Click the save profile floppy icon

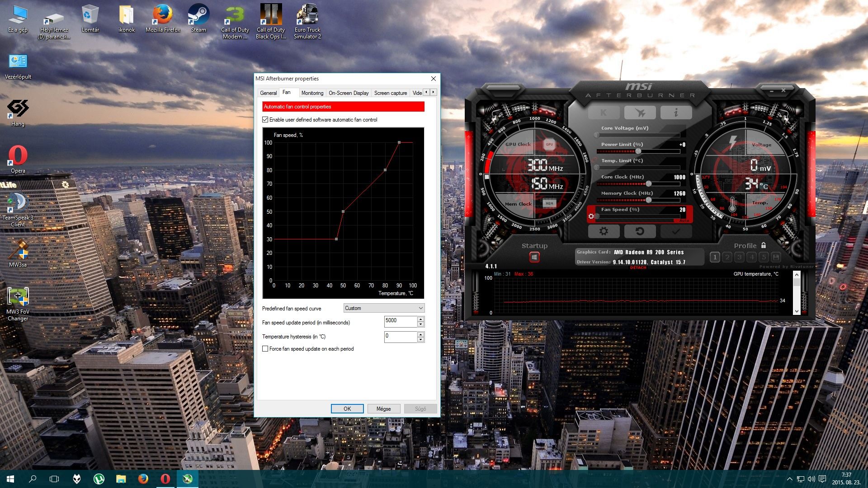[x=776, y=257]
